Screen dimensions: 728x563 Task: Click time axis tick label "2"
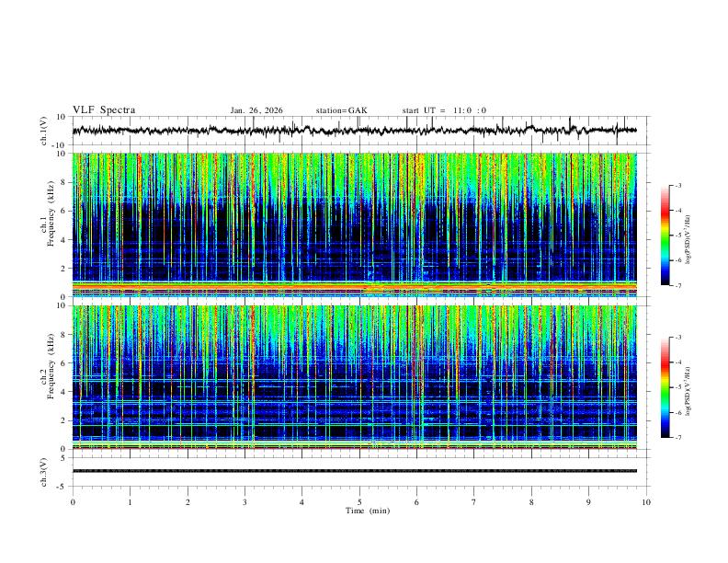[x=188, y=502]
